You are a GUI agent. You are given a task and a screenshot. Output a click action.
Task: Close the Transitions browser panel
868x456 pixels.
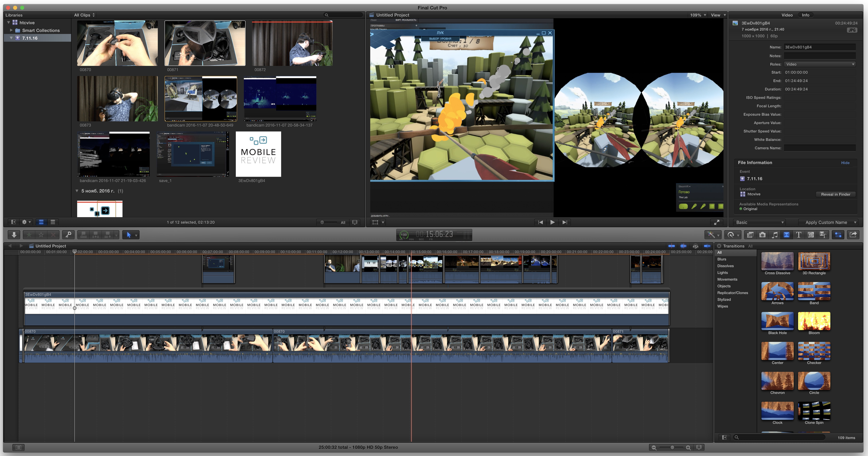click(719, 246)
